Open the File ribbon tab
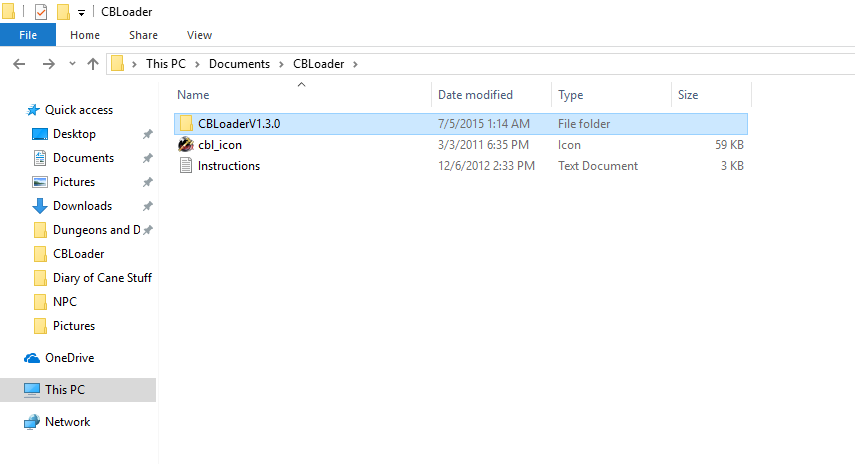The width and height of the screenshot is (855, 464). click(28, 35)
